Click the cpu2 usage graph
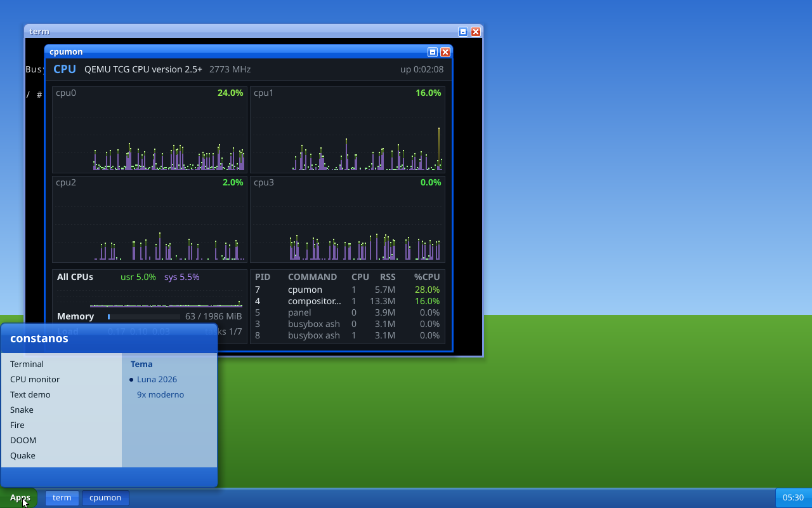Viewport: 812px width, 508px height. pyautogui.click(x=150, y=219)
